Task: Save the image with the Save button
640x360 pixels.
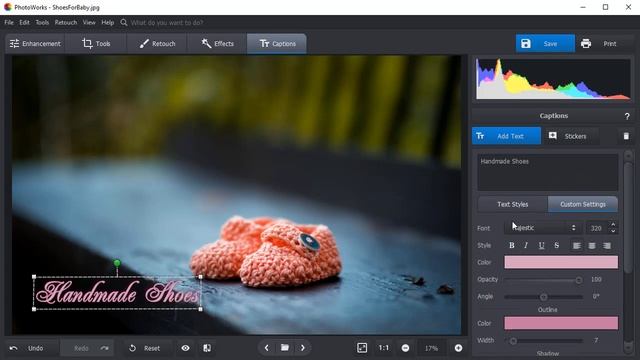Action: 545,44
